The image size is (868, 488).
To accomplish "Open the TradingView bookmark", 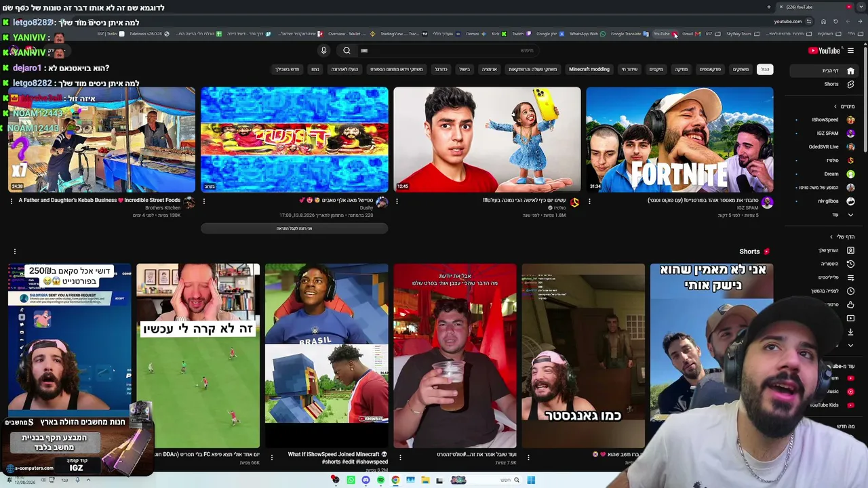I will [x=403, y=34].
